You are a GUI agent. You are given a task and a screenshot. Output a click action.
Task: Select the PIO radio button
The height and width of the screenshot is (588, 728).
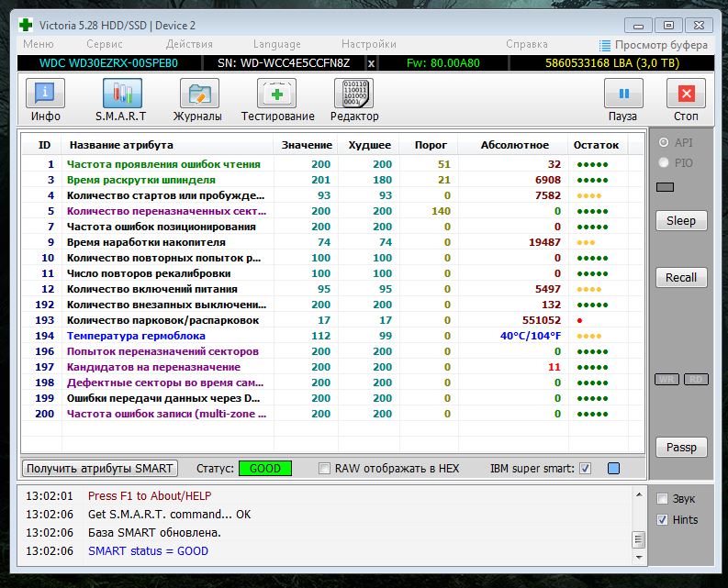664,162
